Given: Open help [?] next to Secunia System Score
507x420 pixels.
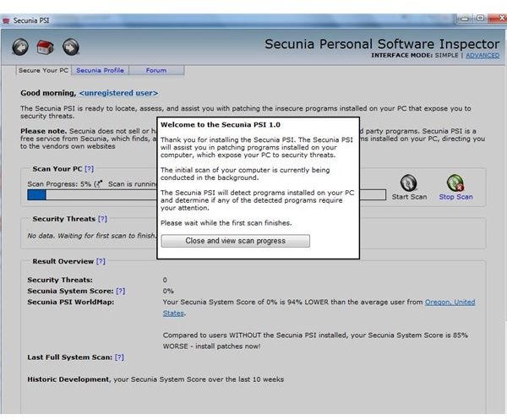Looking at the screenshot, I should [121, 291].
